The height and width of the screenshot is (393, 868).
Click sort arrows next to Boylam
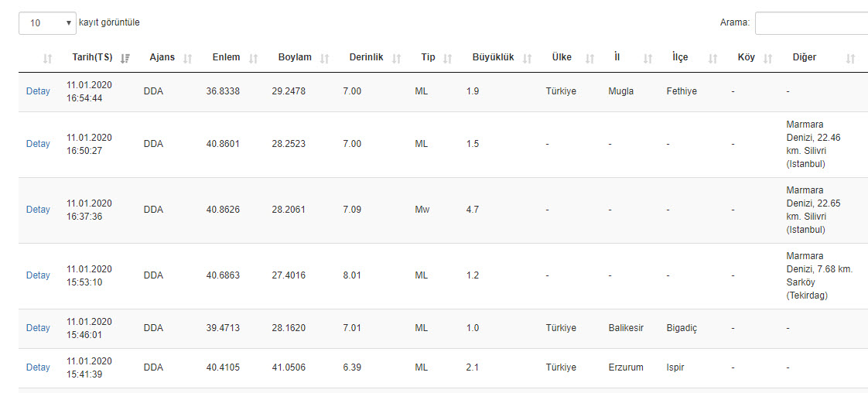click(325, 58)
